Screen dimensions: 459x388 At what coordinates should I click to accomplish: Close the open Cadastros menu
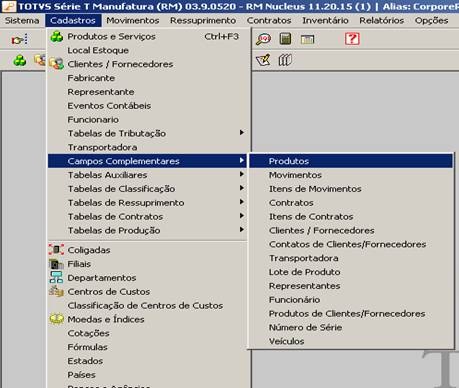73,20
